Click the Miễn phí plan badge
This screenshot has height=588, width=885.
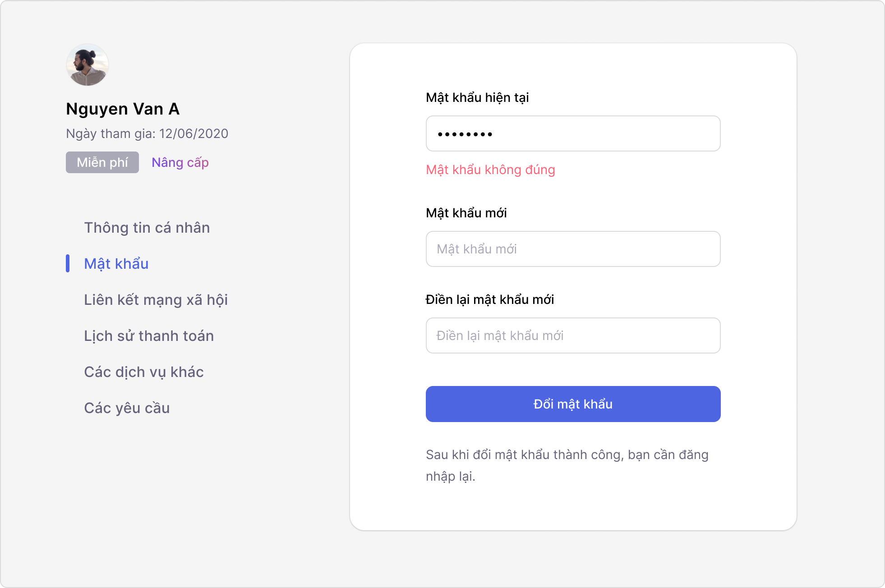102,162
